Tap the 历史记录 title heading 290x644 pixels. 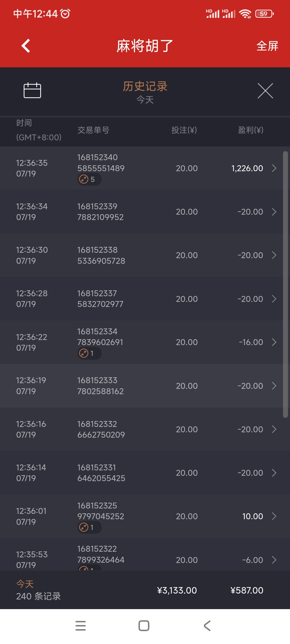coord(145,86)
